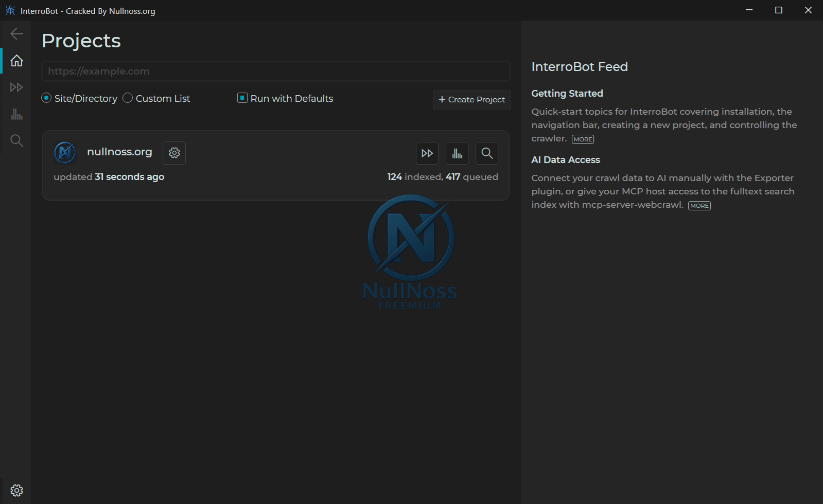Search the nullnoss.org project index
This screenshot has width=823, height=504.
(487, 153)
